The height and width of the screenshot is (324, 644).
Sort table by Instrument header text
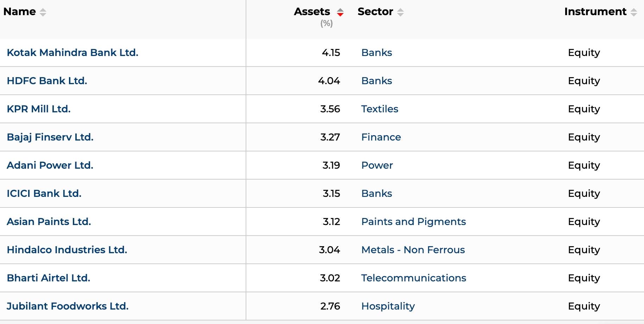595,12
